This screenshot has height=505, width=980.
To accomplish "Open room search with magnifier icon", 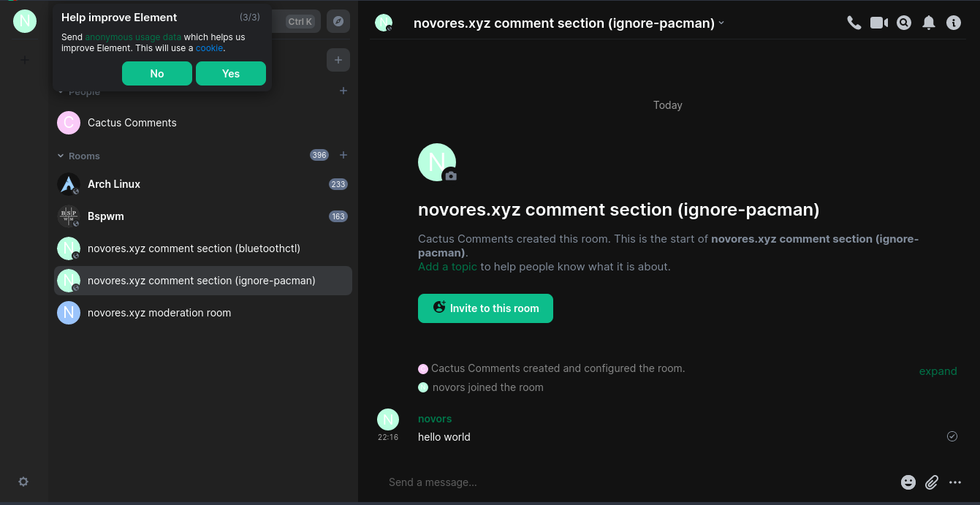I will click(x=904, y=23).
